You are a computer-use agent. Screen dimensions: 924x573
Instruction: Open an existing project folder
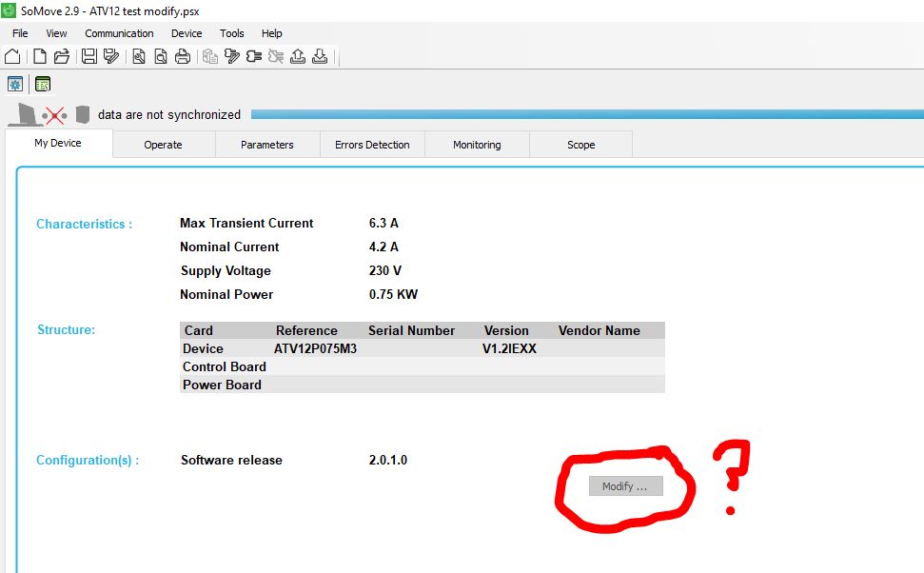tap(61, 56)
